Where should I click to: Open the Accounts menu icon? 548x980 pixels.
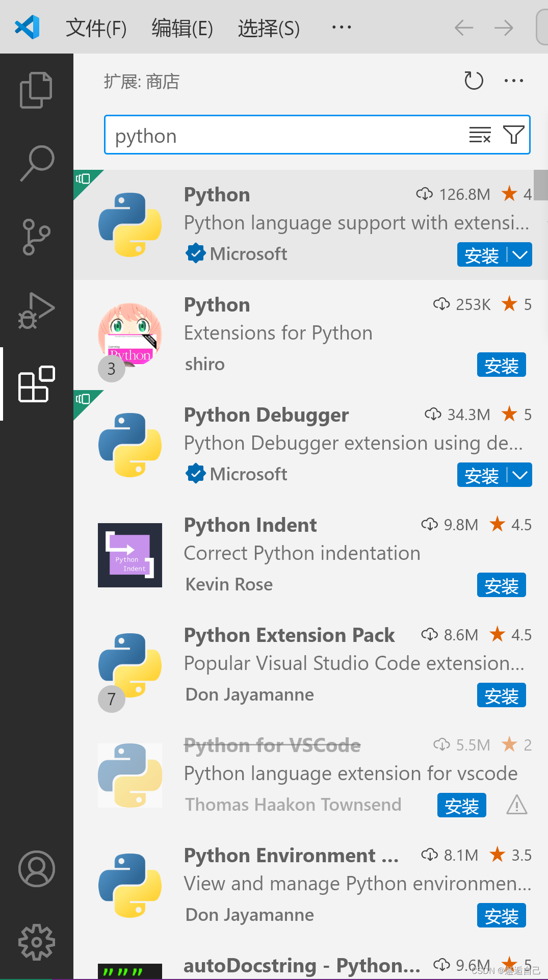click(36, 868)
